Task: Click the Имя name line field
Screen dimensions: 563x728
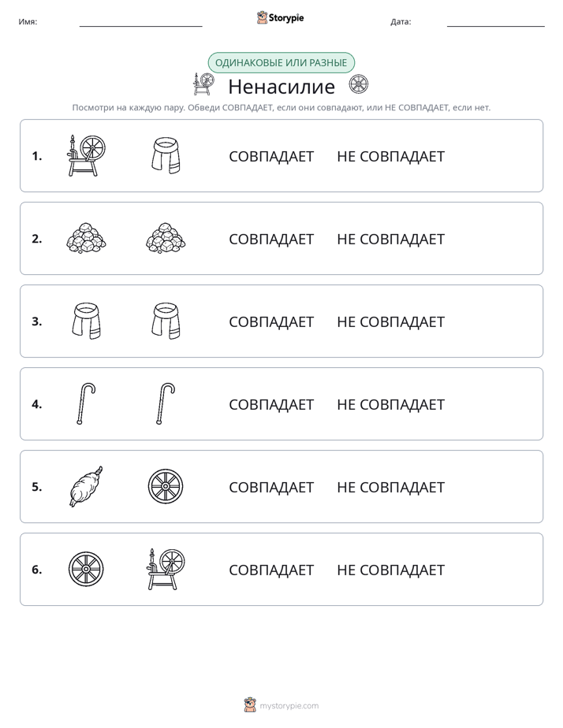Action: [140, 22]
